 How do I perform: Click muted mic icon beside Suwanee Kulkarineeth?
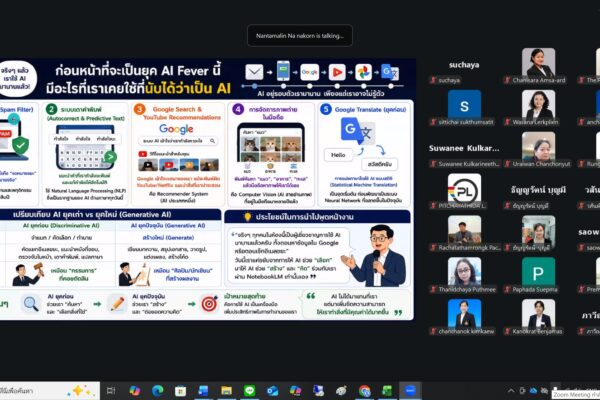click(x=433, y=164)
